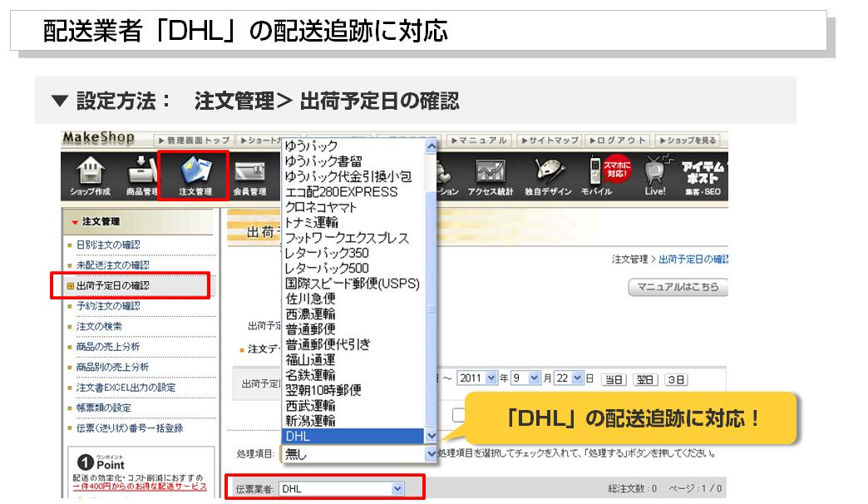Select 名鉄運輸 in the carrier list
This screenshot has height=504, width=868.
coord(354,376)
